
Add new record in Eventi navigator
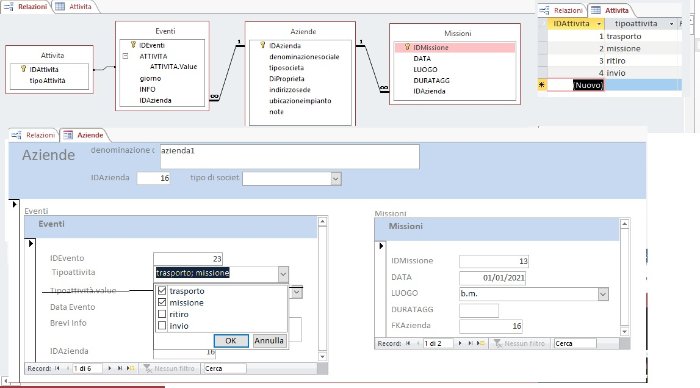130,368
